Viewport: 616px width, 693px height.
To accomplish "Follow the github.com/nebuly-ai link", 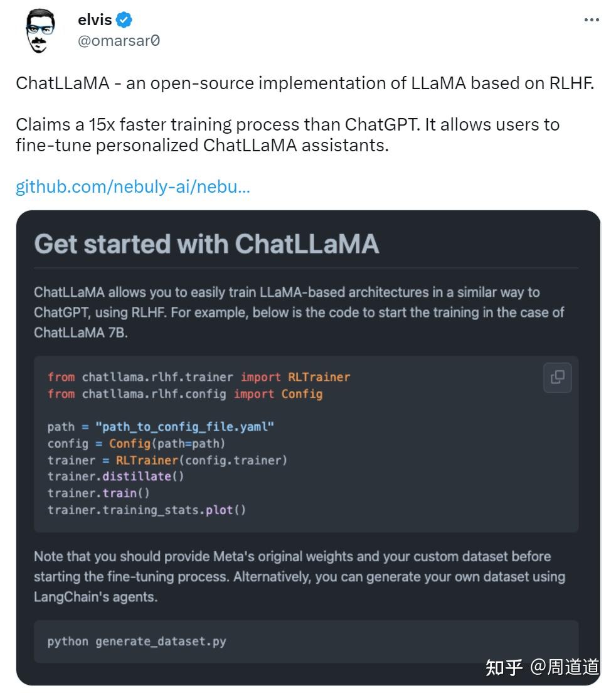I will click(133, 186).
